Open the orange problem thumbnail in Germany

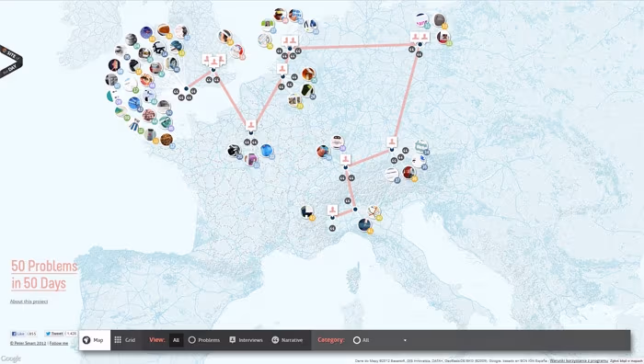[308, 74]
